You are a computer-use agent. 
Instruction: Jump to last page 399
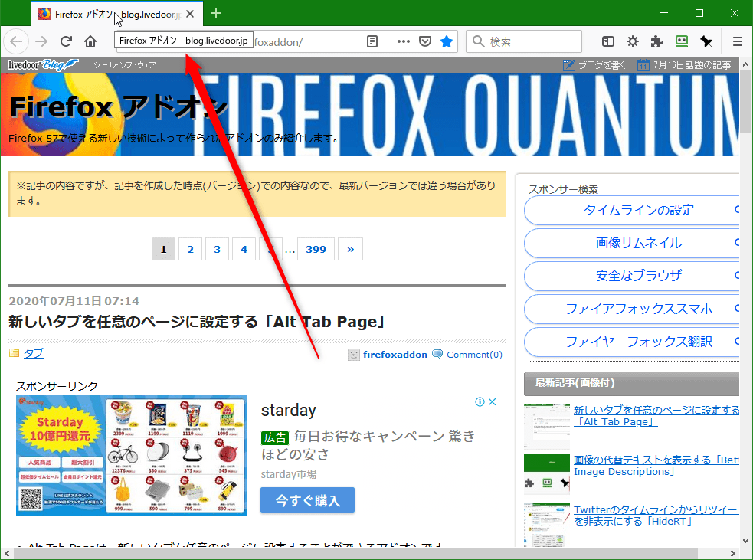pos(316,249)
